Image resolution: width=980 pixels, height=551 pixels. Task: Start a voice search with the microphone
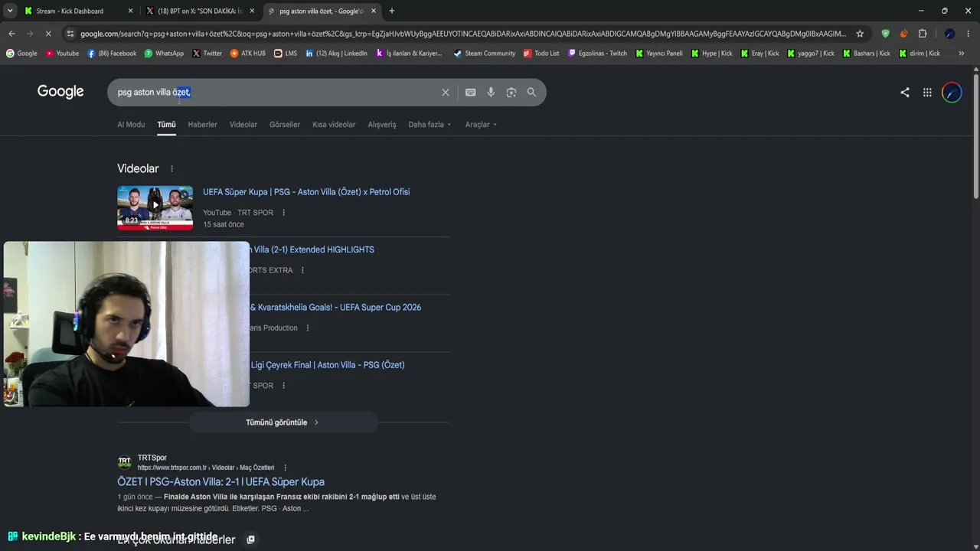point(491,93)
